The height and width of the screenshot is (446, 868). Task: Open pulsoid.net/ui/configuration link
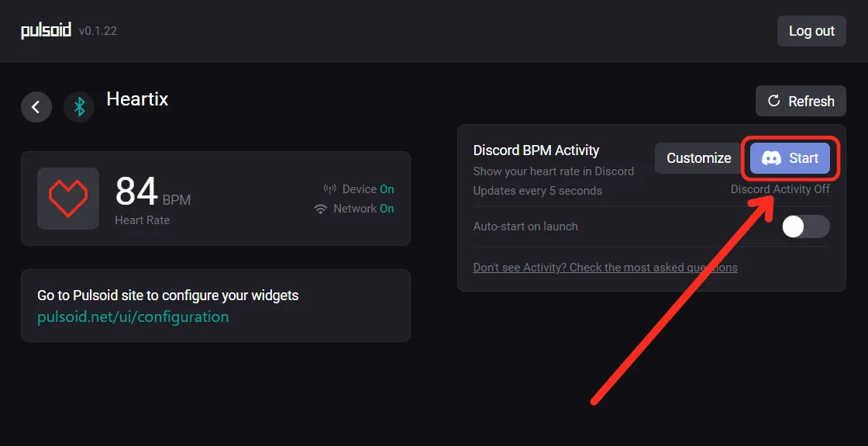133,317
